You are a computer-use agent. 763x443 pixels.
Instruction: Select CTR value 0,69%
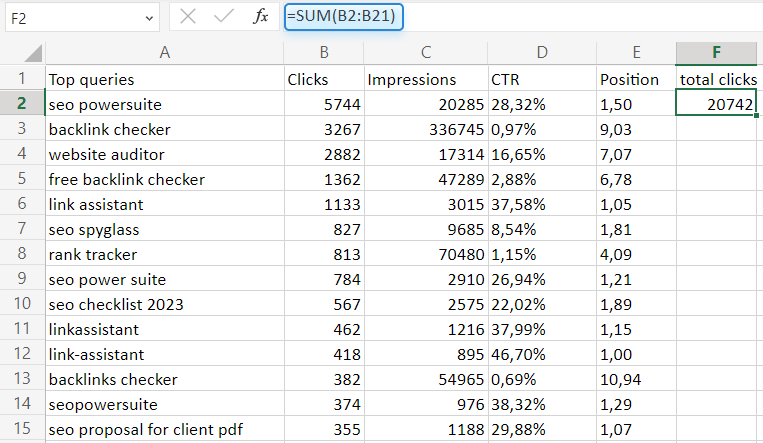click(542, 379)
